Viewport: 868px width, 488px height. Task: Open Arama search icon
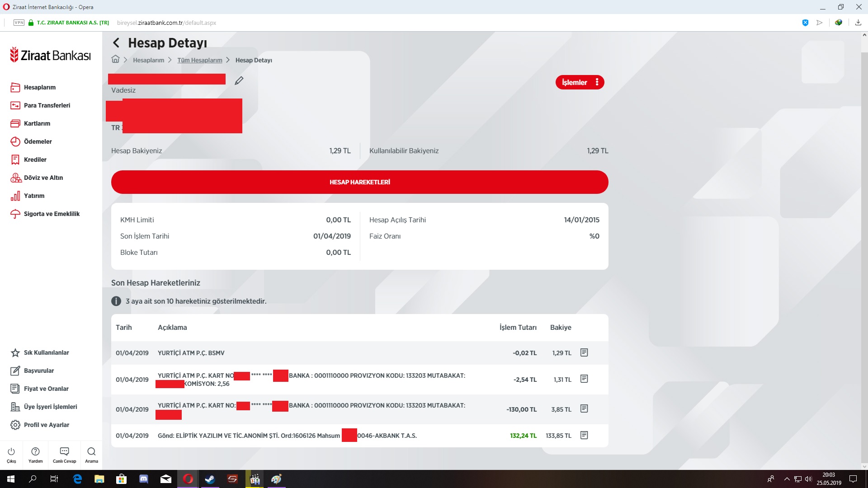coord(91,455)
